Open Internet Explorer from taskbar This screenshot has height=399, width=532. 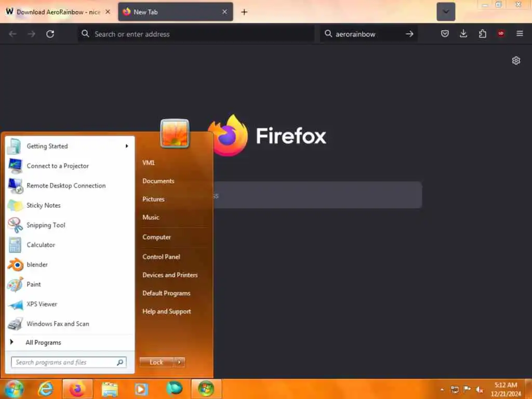(46, 389)
